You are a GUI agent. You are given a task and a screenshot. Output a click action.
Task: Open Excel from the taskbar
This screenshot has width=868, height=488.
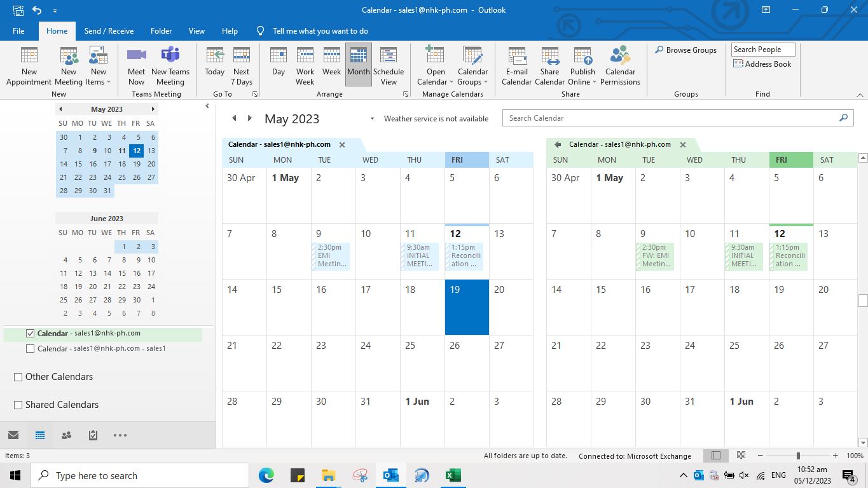(x=453, y=475)
